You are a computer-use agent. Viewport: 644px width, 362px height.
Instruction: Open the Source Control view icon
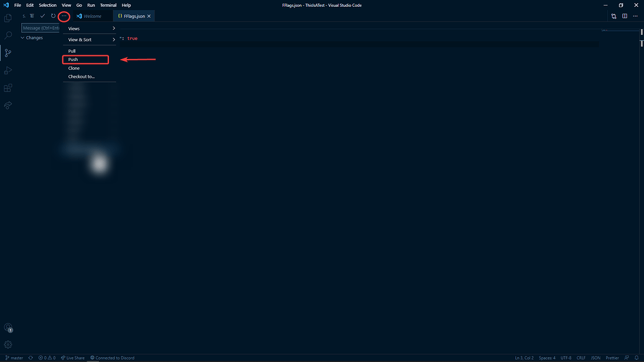8,53
